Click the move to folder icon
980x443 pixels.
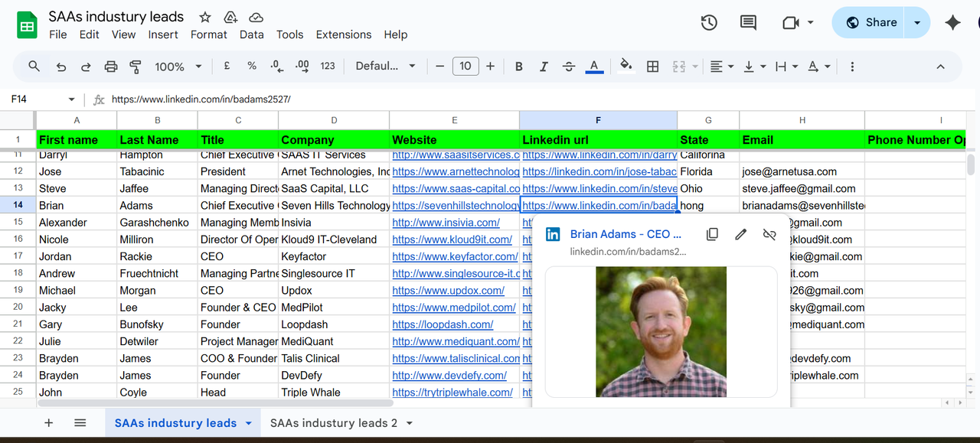pos(230,17)
